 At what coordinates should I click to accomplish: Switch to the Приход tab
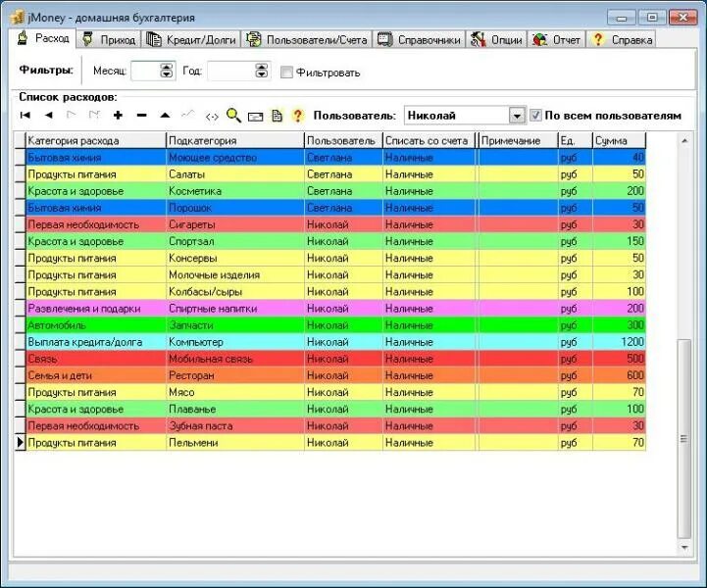click(x=109, y=39)
